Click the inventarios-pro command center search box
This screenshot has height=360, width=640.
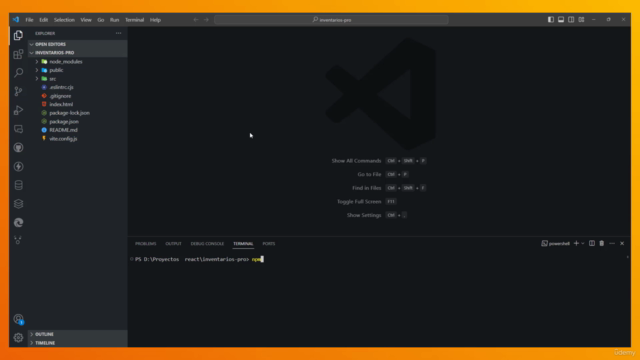(x=331, y=20)
